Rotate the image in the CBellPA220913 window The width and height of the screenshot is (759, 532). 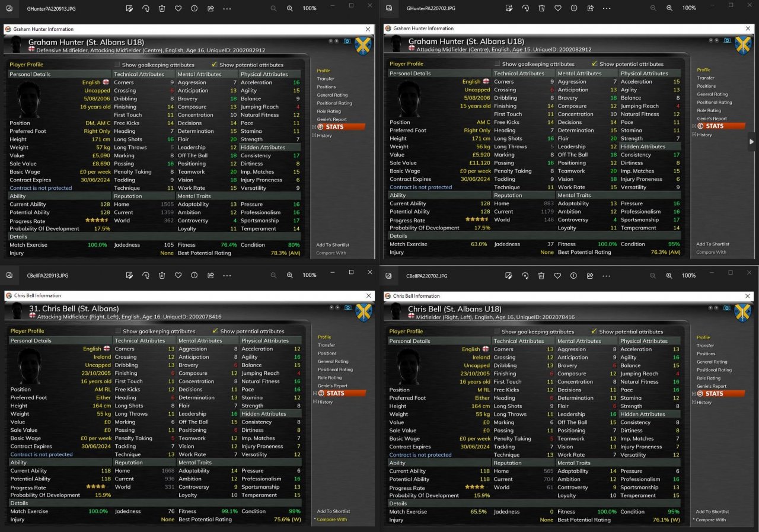[146, 275]
